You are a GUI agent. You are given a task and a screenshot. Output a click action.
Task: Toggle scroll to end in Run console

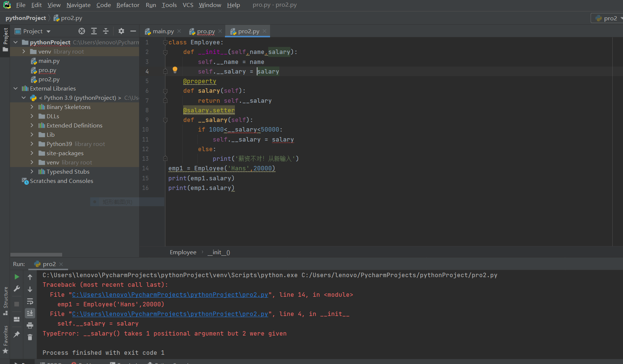30,313
